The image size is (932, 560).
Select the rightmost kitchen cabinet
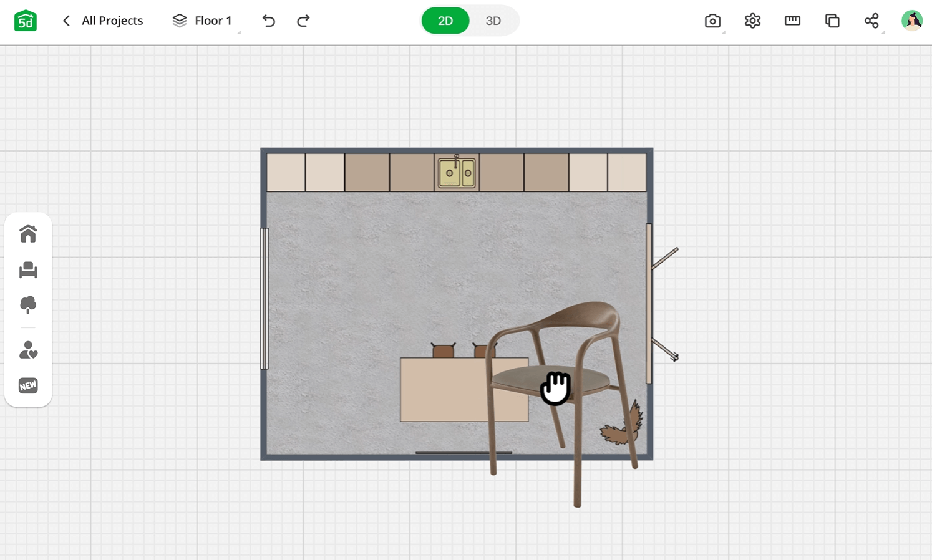tap(627, 173)
